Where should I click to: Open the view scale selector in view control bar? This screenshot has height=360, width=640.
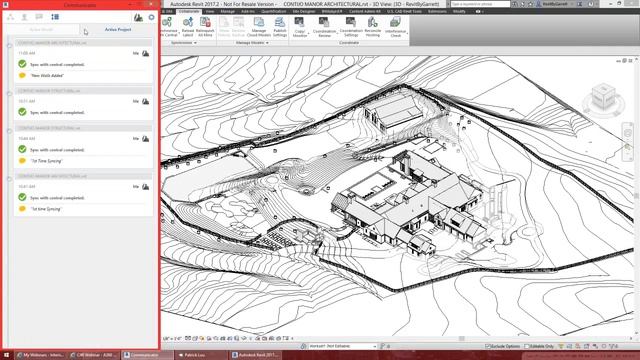tap(172, 338)
